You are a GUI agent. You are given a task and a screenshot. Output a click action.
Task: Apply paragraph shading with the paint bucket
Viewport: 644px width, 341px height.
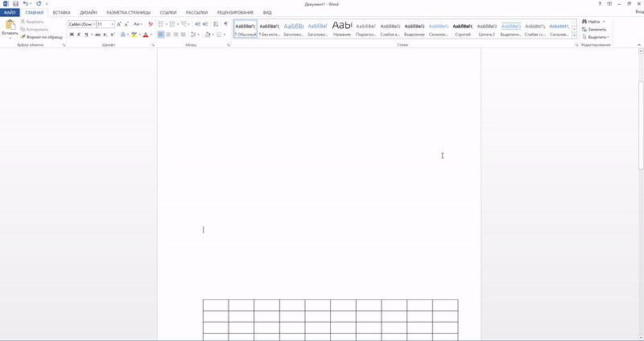[x=208, y=35]
